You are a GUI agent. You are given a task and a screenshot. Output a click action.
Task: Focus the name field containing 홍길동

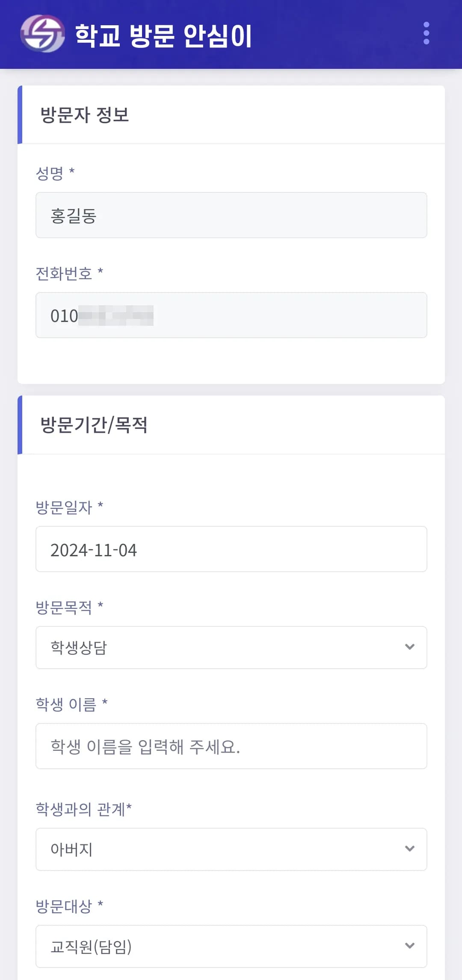[x=231, y=215]
